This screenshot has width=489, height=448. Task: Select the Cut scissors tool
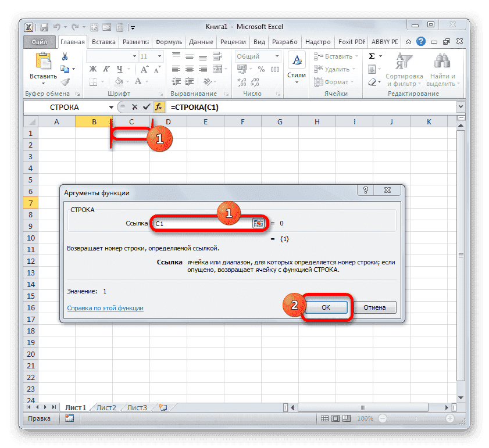pyautogui.click(x=65, y=57)
